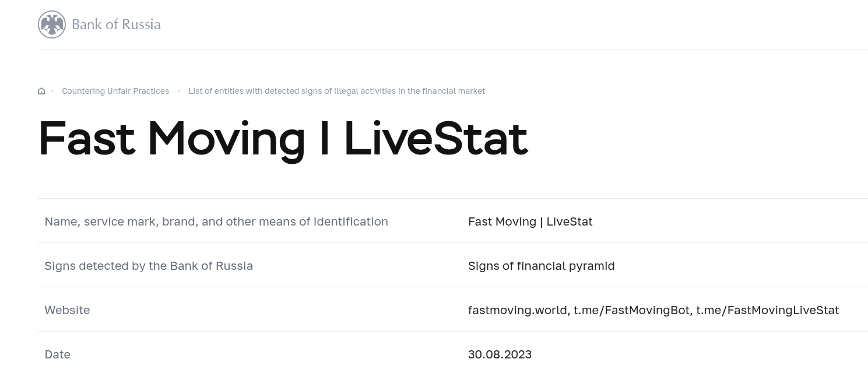Select the date value 30.08.2023
Image resolution: width=868 pixels, height=373 pixels.
(500, 354)
